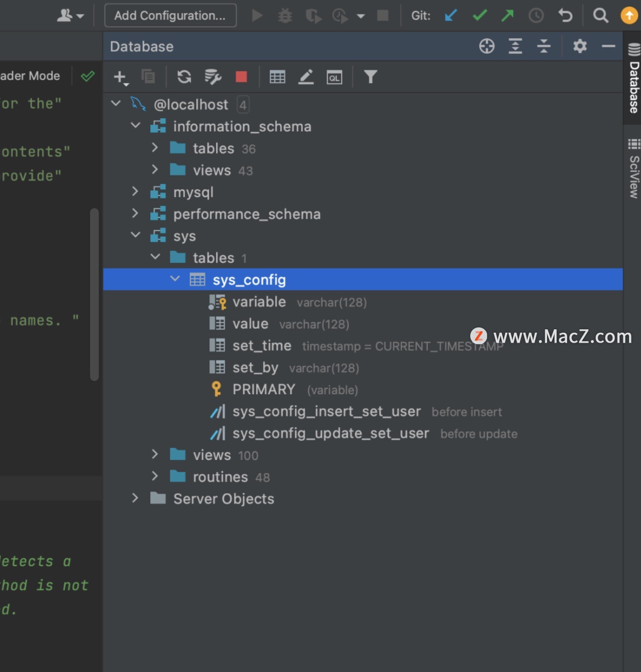Click the editor inspections green checkmark

[x=88, y=76]
